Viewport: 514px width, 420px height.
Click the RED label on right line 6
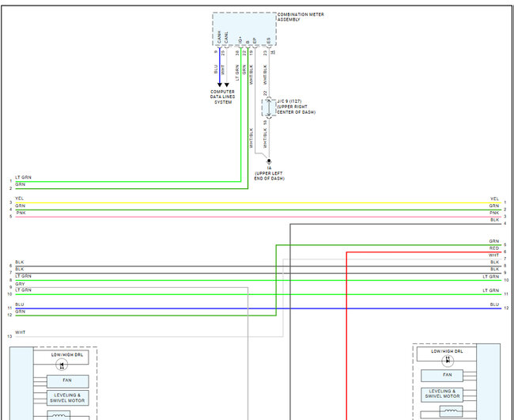tap(494, 248)
